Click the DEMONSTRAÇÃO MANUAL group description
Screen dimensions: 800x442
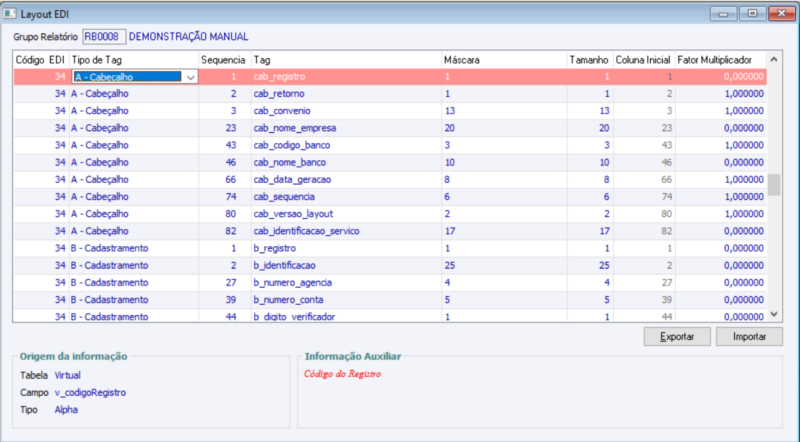(x=188, y=37)
